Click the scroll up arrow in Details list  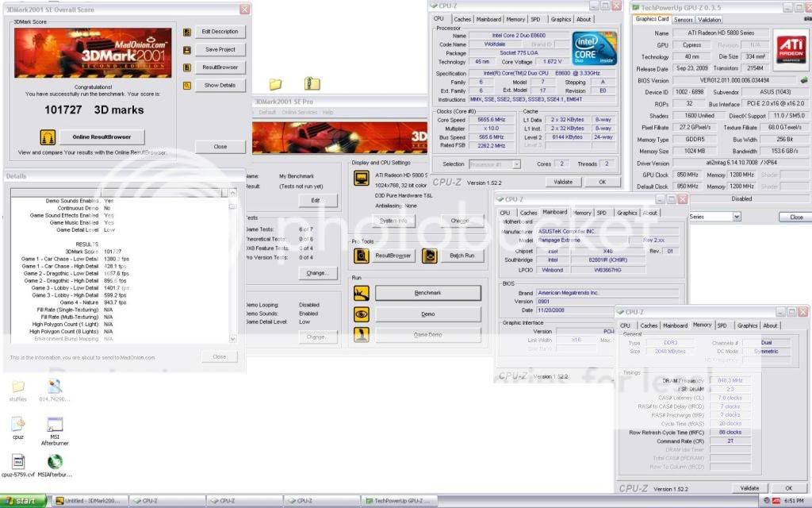click(x=232, y=193)
